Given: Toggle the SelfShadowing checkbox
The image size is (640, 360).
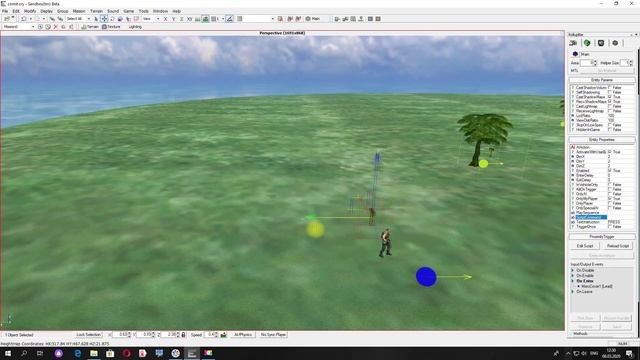Looking at the screenshot, I should (610, 92).
